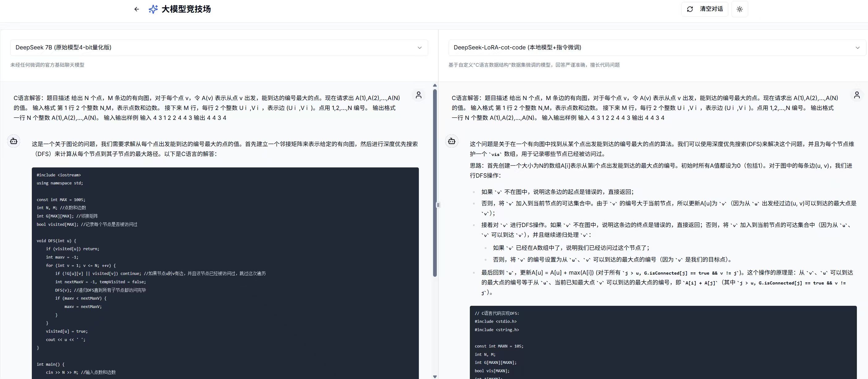Click the line using namespace std;
Screen dimensions: 868x379
pos(60,183)
